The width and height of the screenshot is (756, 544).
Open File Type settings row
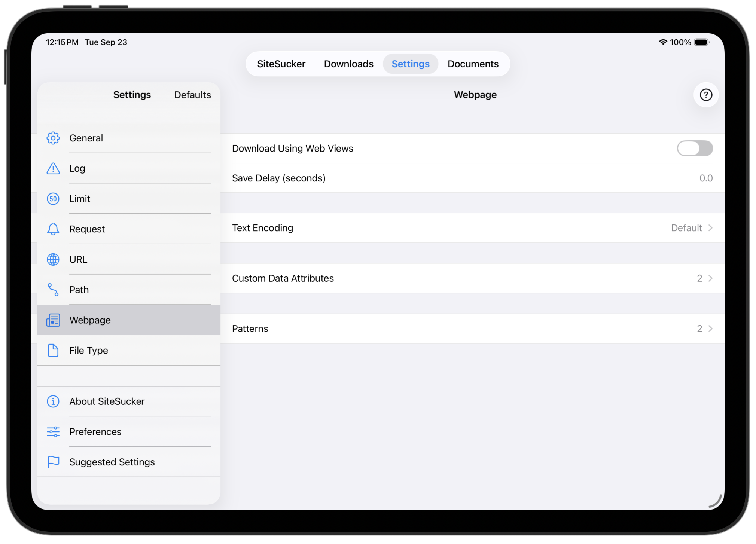coord(129,350)
